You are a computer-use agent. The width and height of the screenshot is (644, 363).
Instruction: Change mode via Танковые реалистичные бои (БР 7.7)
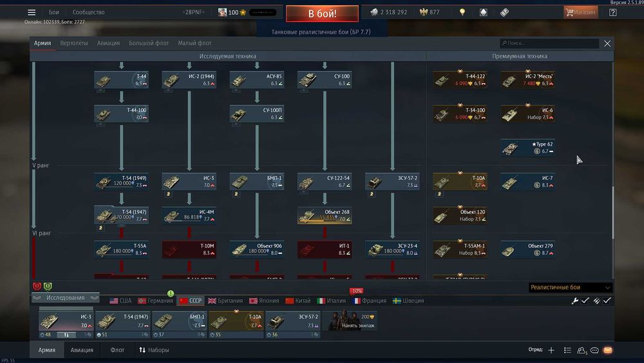pyautogui.click(x=321, y=32)
